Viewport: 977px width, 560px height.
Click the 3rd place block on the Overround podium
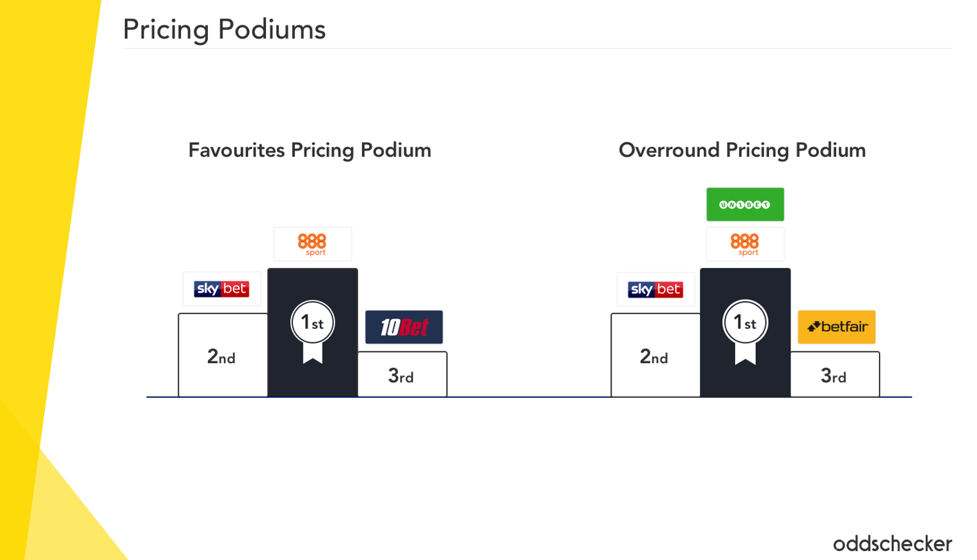(x=835, y=376)
